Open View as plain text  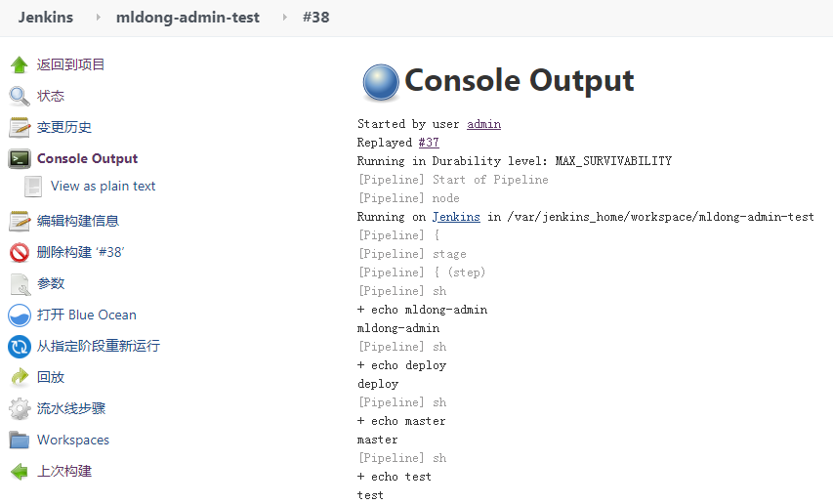click(103, 186)
